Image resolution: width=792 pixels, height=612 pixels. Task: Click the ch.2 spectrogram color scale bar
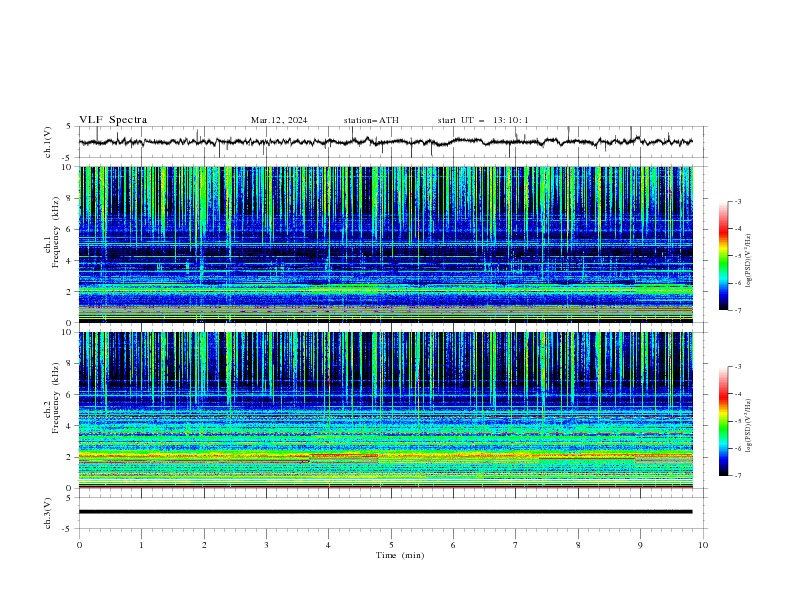[723, 421]
